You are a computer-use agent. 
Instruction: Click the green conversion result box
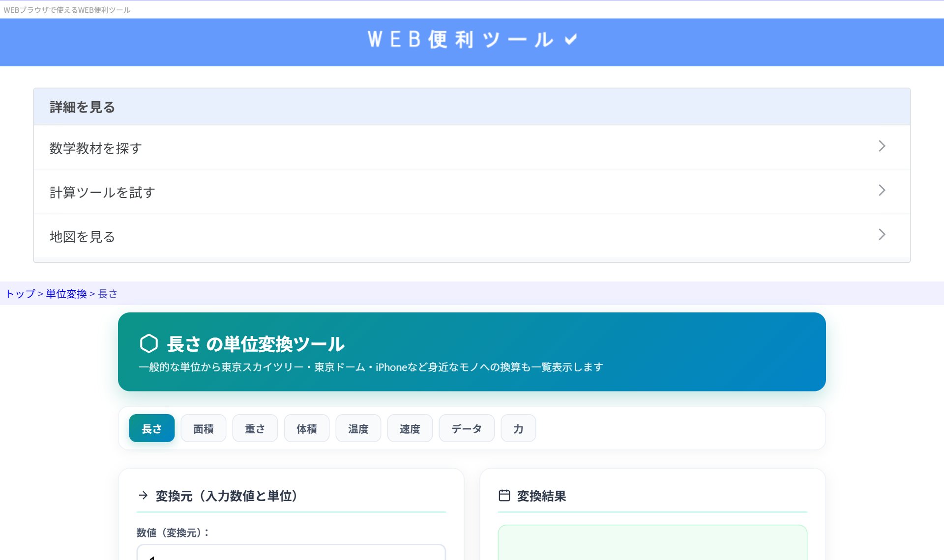[652, 543]
